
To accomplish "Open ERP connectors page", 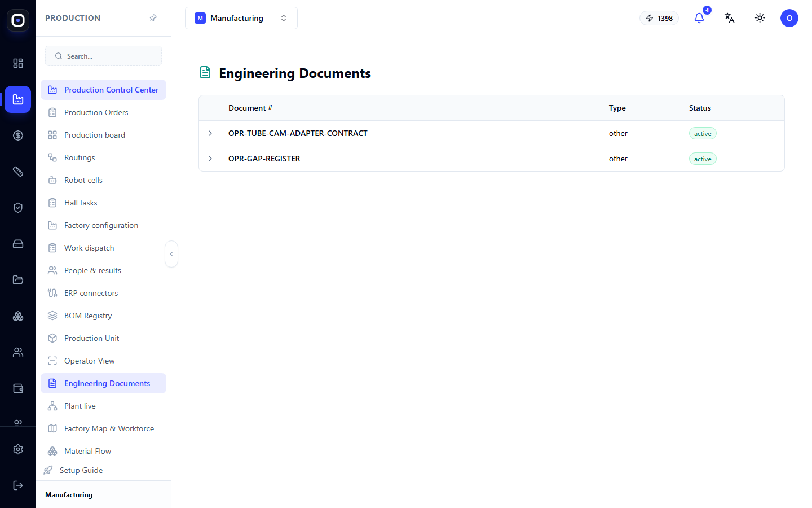I will [x=103, y=293].
